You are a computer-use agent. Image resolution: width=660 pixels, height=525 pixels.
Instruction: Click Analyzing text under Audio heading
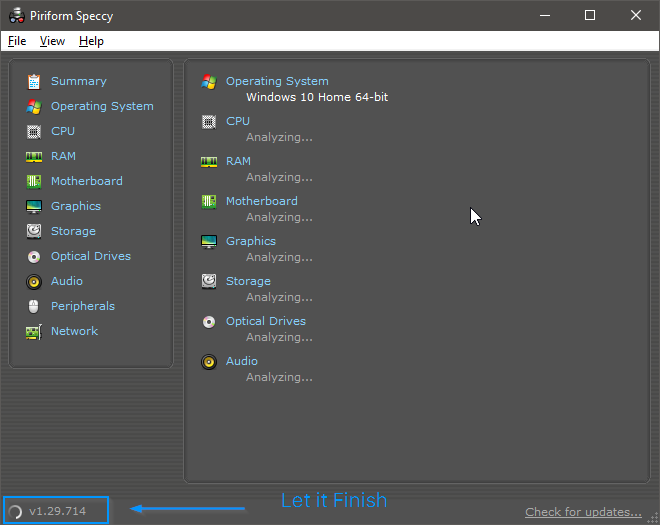279,377
